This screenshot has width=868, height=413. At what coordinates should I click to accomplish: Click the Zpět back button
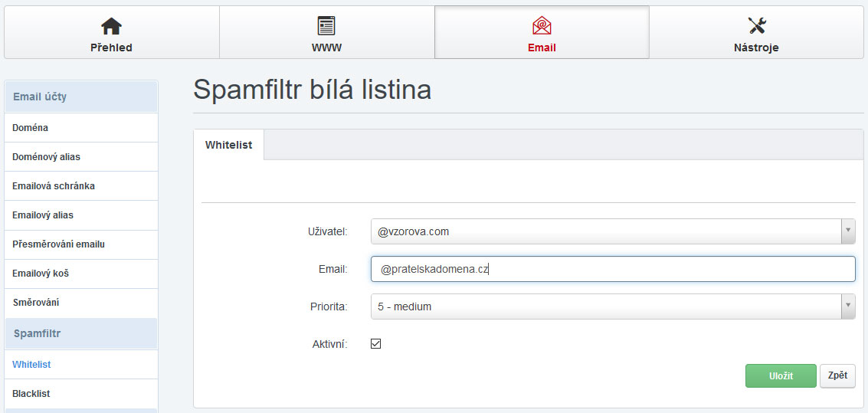[837, 375]
